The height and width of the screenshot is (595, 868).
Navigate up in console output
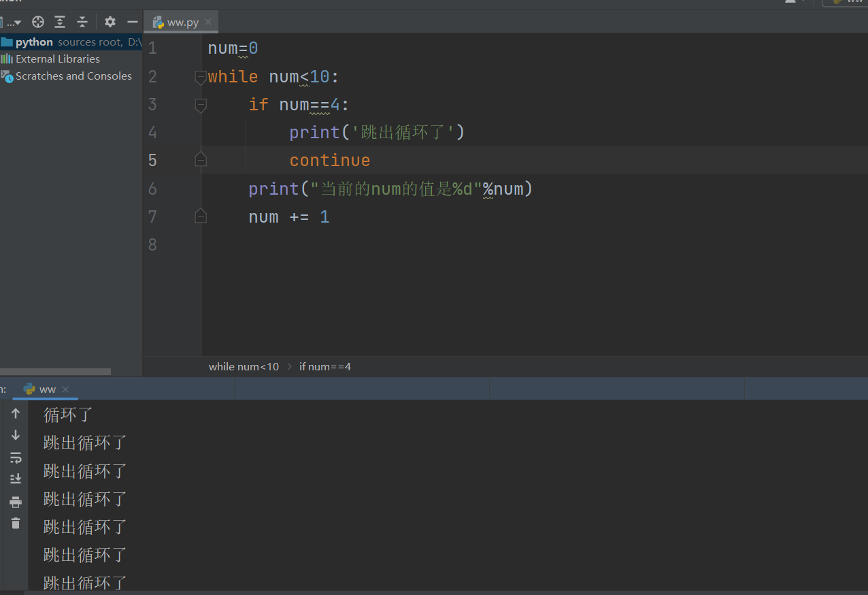point(16,413)
